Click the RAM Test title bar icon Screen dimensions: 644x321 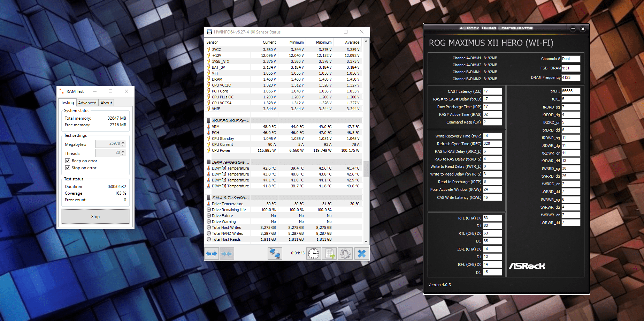61,91
